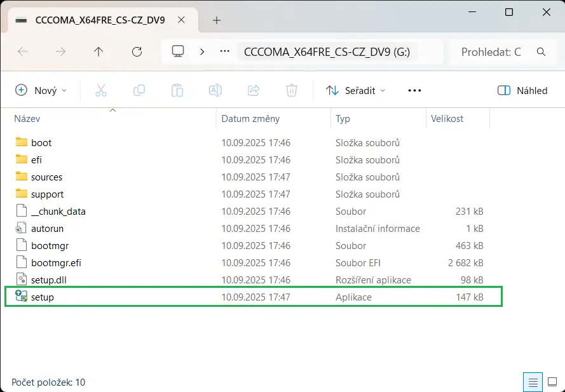
Task: Click the Copy icon in toolbar
Action: coord(139,90)
